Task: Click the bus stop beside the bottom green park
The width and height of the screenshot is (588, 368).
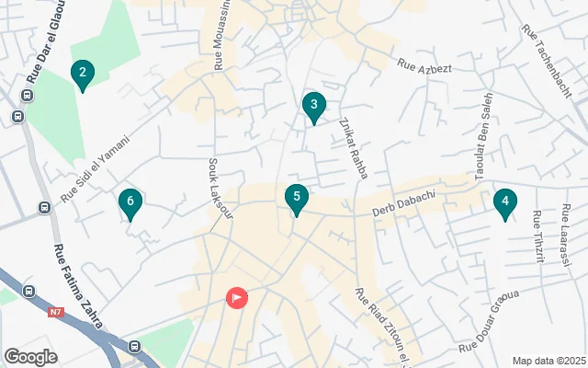Action: coord(135,346)
